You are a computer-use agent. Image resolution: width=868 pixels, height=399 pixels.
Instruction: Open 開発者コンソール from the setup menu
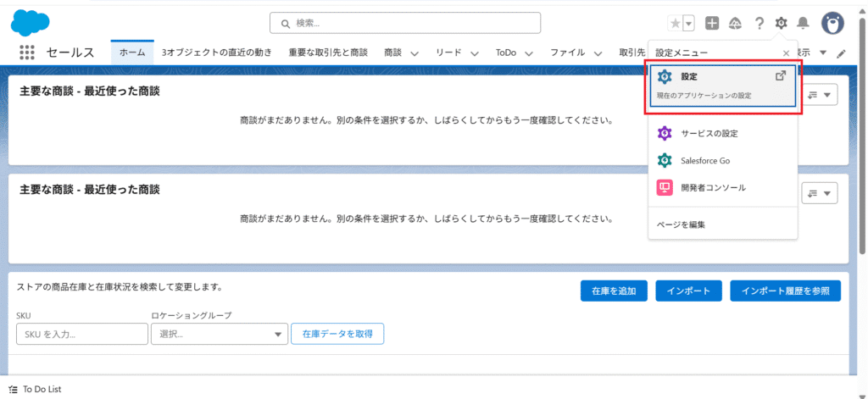(713, 187)
